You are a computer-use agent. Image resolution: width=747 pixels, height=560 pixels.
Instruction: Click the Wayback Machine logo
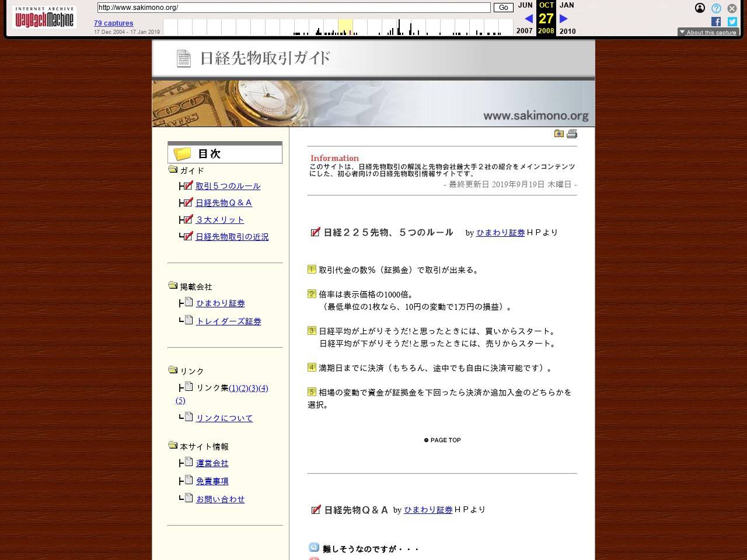coord(44,17)
